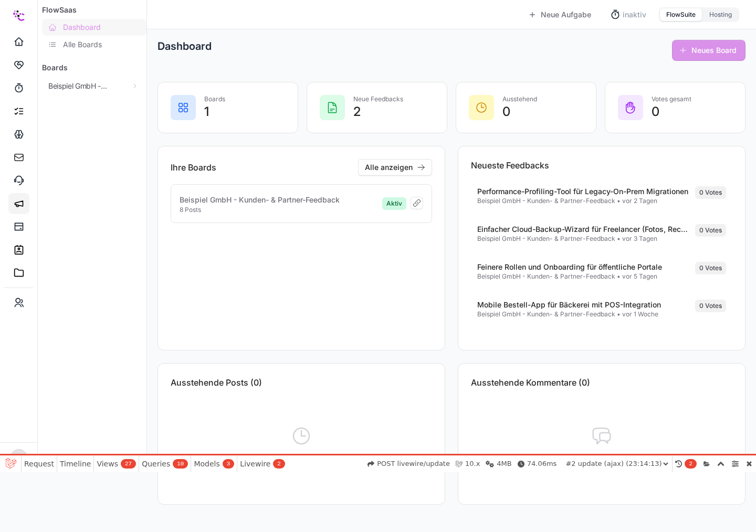Open the contact badge rail icon
The image size is (756, 532).
[x=19, y=250]
